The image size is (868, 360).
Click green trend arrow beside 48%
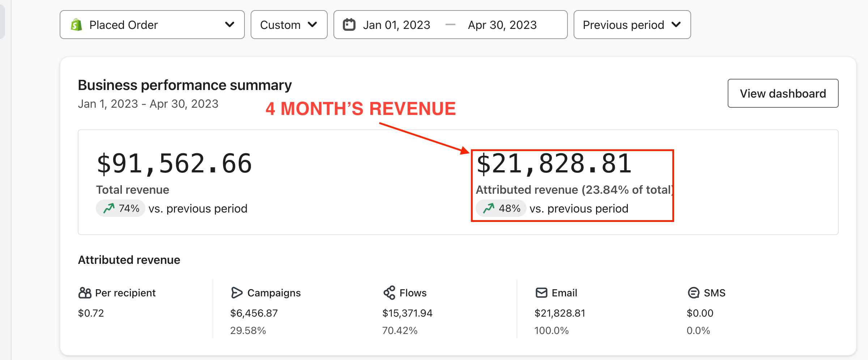(489, 209)
